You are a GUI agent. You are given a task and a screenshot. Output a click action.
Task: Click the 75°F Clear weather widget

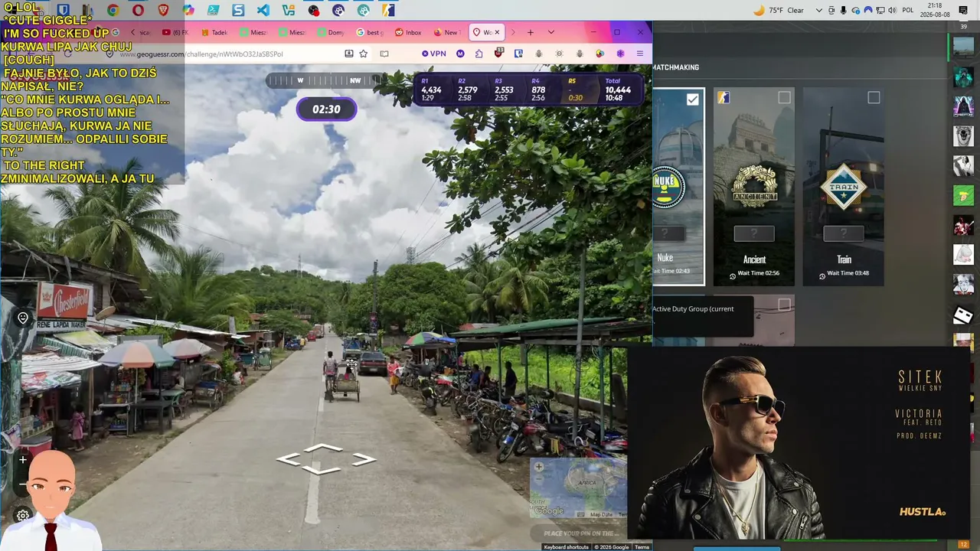[779, 10]
